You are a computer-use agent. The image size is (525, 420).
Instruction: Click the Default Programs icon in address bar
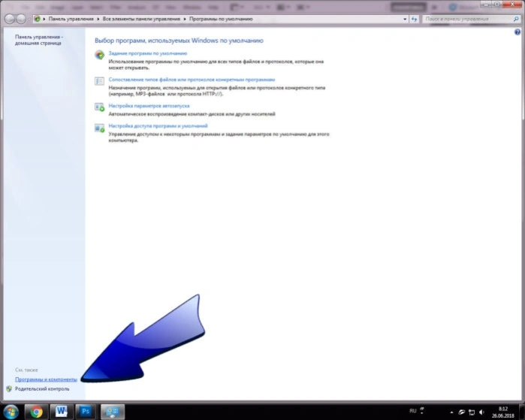point(37,19)
